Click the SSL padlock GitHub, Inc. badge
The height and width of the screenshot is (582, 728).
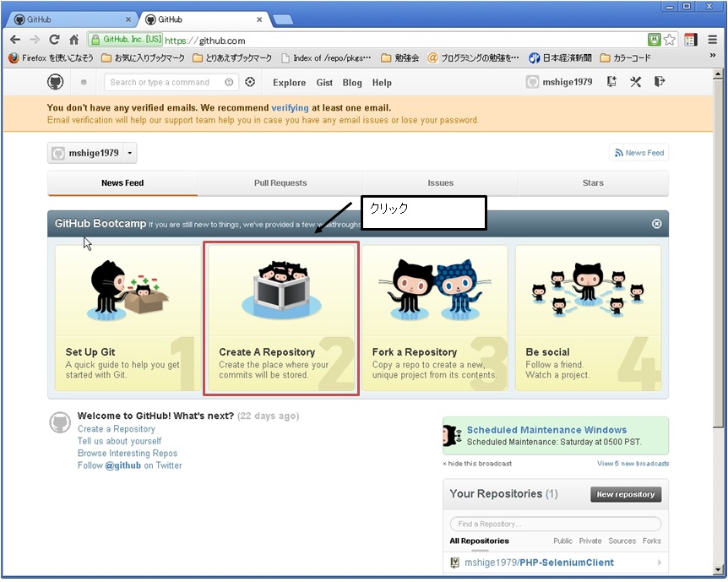click(126, 40)
